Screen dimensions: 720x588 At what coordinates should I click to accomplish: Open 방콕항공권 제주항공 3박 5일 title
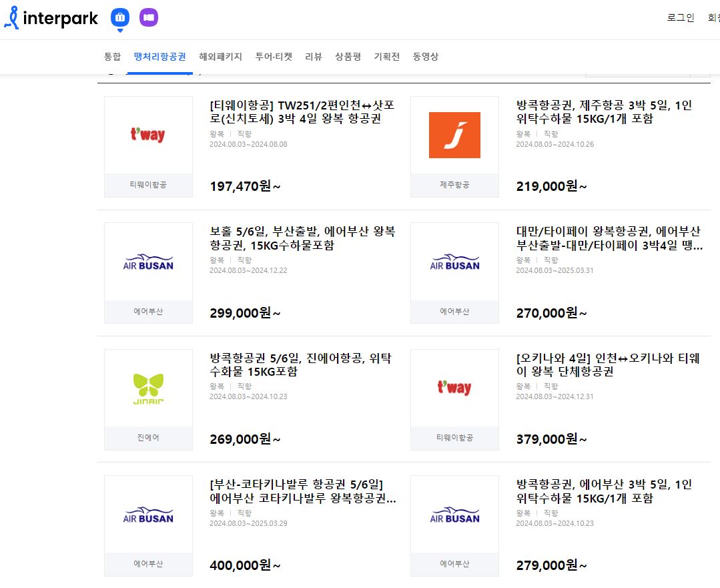coord(604,111)
